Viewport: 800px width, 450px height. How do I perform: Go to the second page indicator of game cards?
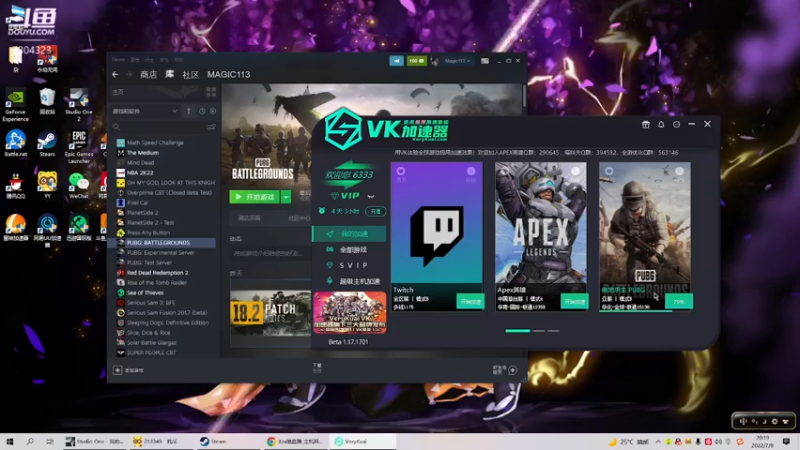tap(539, 331)
